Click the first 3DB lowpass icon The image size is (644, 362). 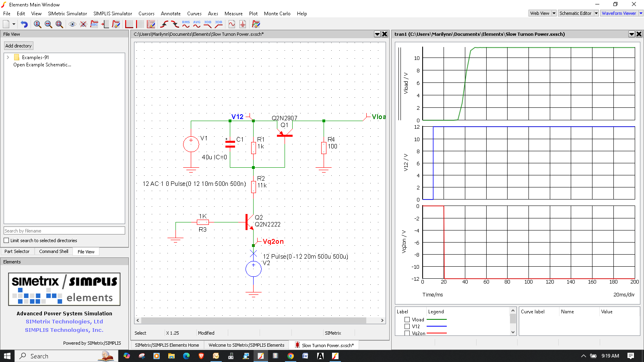click(208, 24)
